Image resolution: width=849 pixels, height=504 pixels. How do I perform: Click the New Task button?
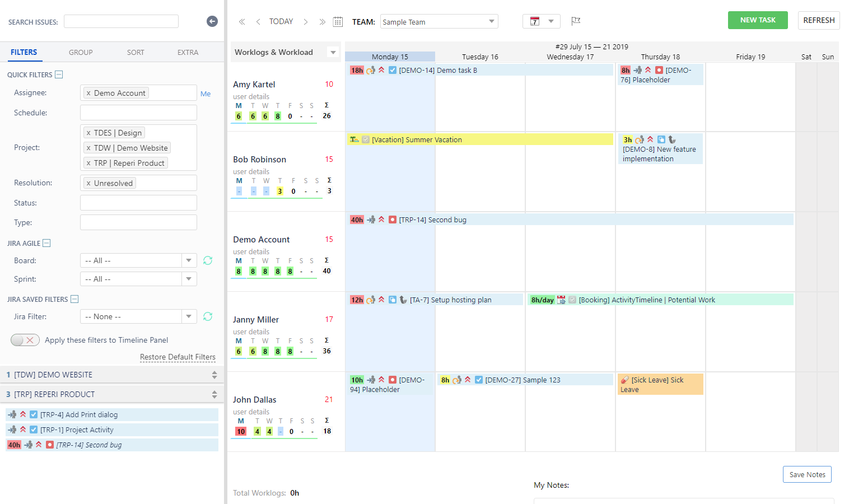coord(757,20)
